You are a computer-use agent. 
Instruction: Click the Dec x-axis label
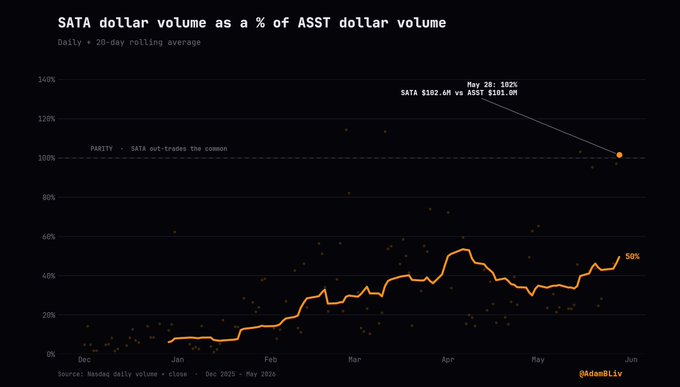point(84,360)
